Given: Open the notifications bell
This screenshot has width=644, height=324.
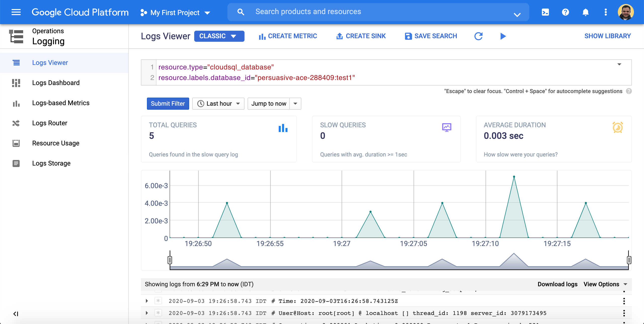Looking at the screenshot, I should click(x=586, y=12).
